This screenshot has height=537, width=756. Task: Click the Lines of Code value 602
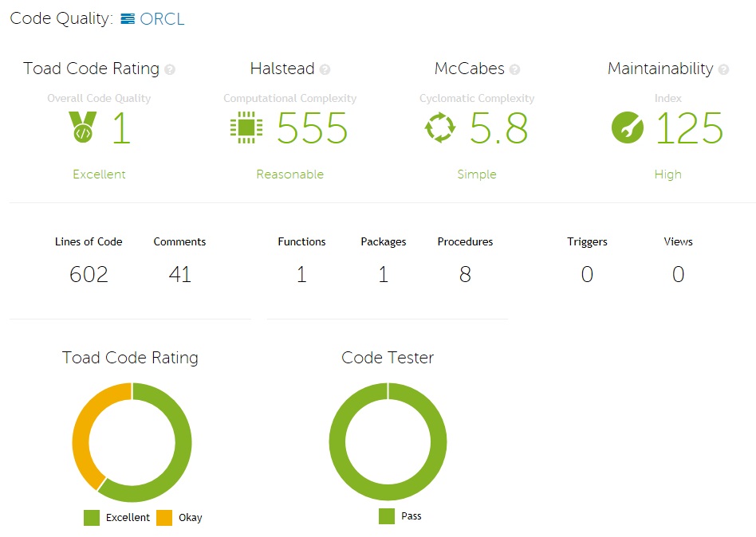click(89, 275)
